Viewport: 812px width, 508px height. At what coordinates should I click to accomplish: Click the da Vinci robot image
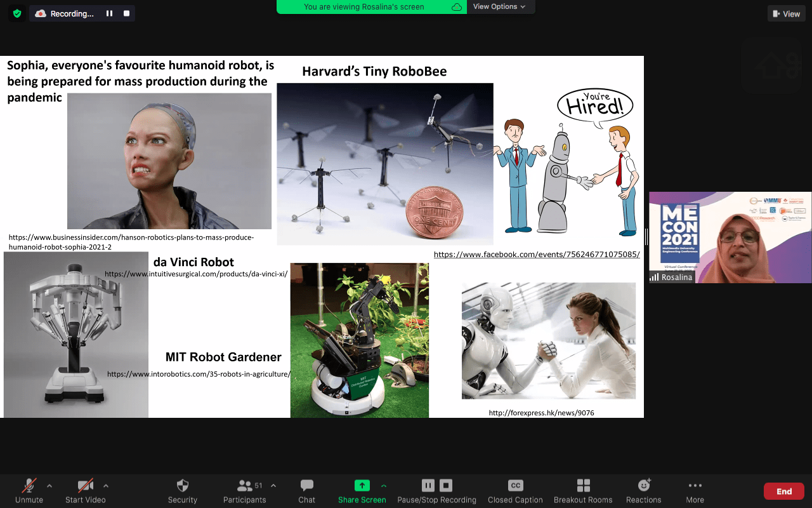point(76,335)
